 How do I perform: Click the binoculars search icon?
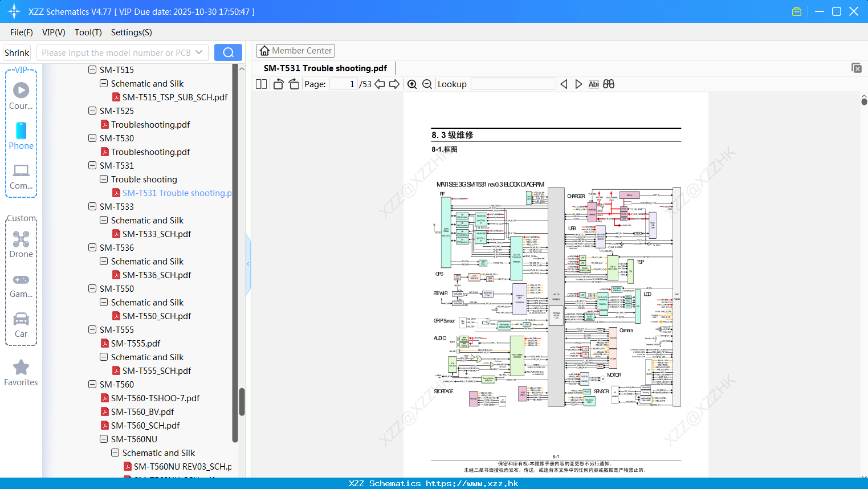point(609,84)
